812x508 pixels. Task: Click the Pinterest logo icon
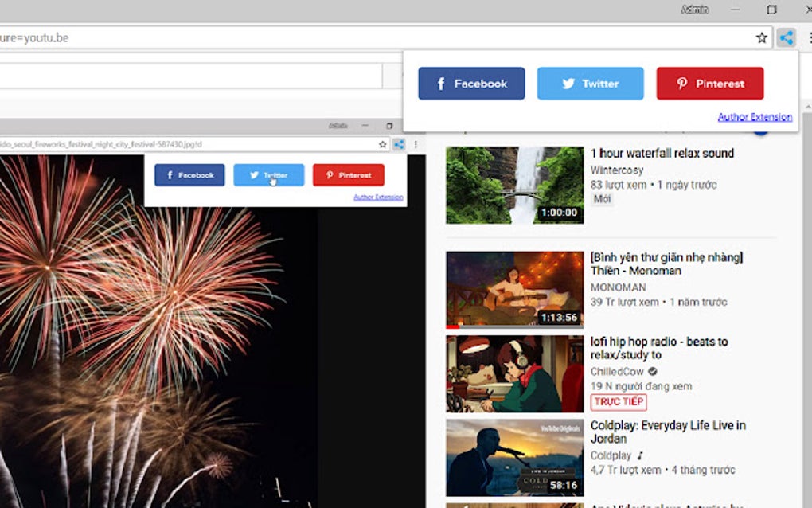point(681,83)
